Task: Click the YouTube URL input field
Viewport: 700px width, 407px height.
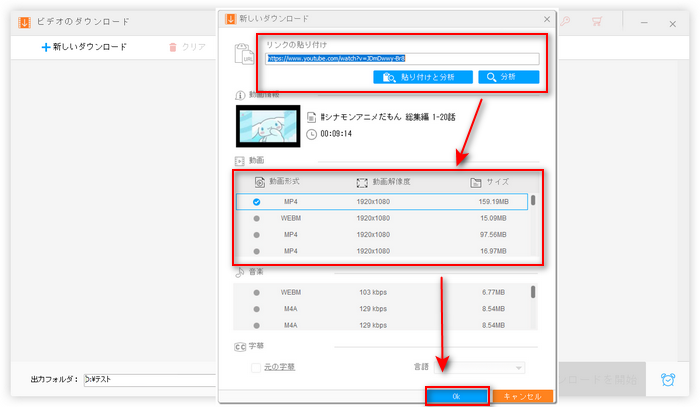Action: click(x=402, y=59)
